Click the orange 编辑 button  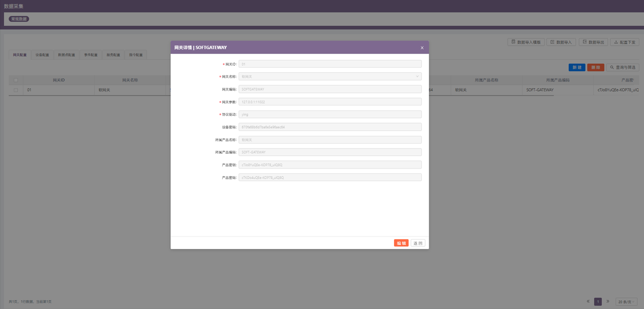coord(401,243)
